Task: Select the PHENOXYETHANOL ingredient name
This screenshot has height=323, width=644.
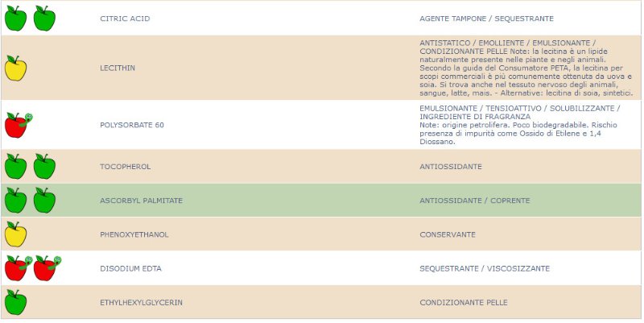Action: (x=134, y=234)
